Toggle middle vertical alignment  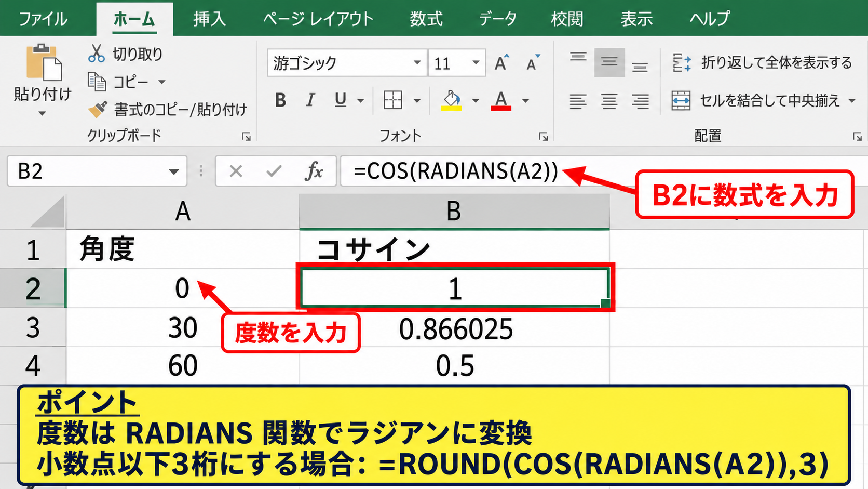click(609, 62)
